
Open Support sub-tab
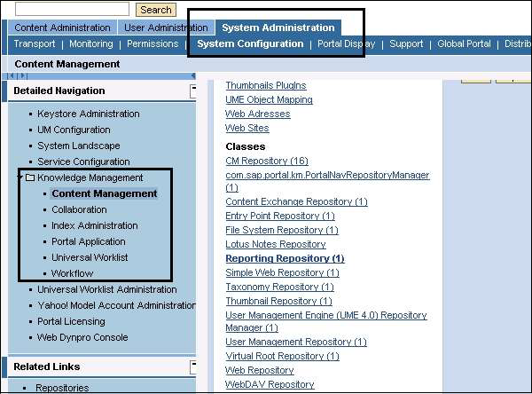coord(406,43)
